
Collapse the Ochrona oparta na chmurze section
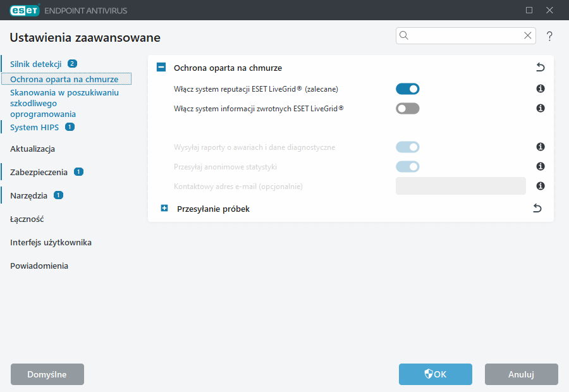(x=162, y=67)
